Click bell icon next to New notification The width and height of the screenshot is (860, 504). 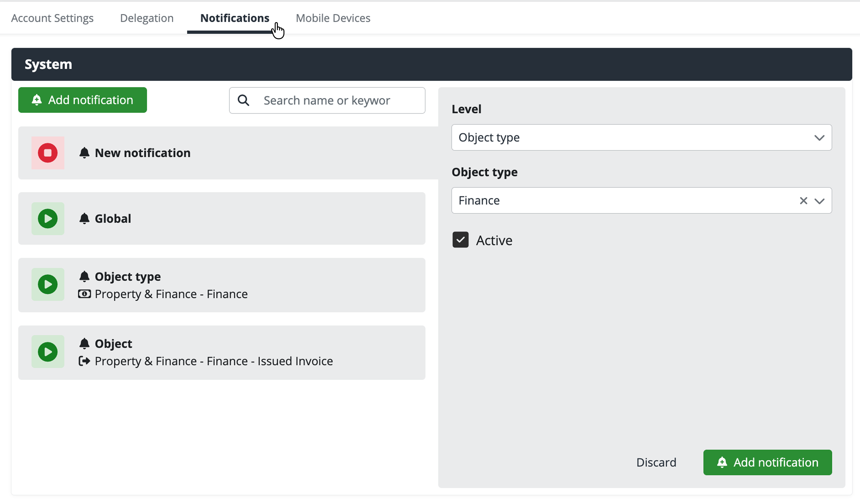tap(84, 153)
